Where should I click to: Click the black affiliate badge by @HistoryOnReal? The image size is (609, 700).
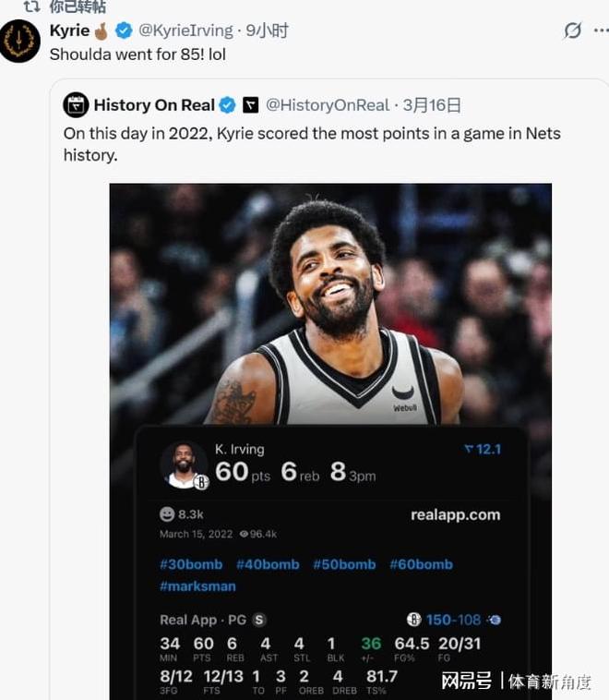pos(251,105)
